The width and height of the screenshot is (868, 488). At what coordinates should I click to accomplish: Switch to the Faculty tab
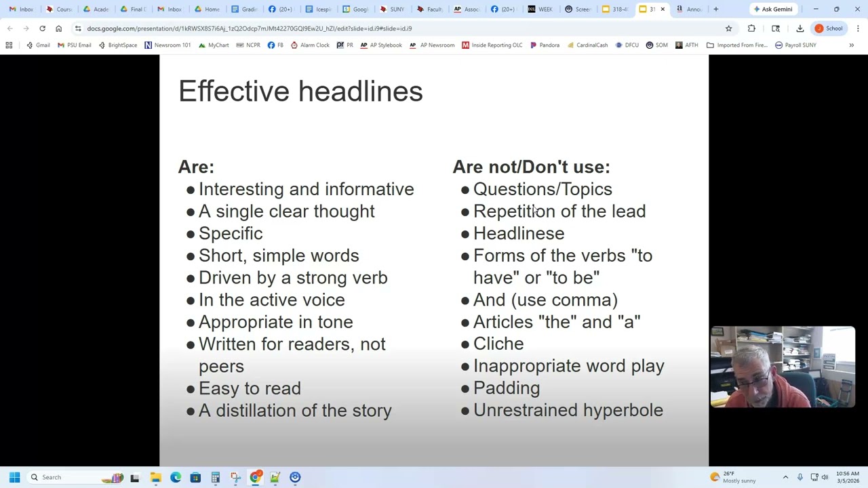(429, 9)
